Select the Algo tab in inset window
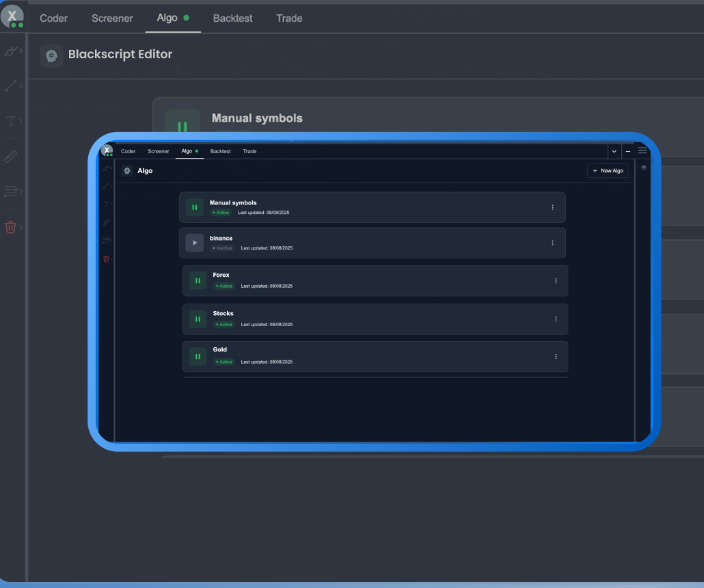The width and height of the screenshot is (704, 588). [x=189, y=151]
